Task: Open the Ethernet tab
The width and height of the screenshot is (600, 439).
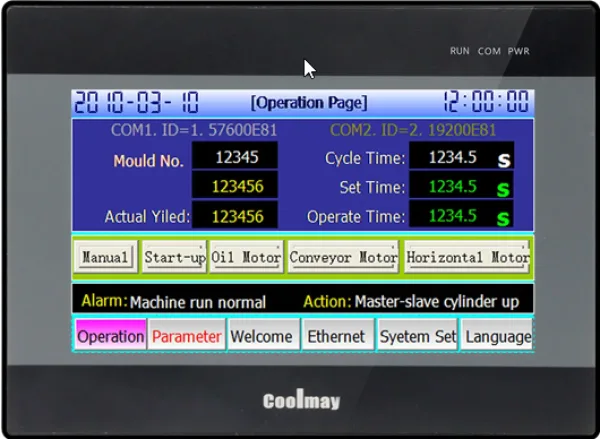Action: [x=338, y=335]
